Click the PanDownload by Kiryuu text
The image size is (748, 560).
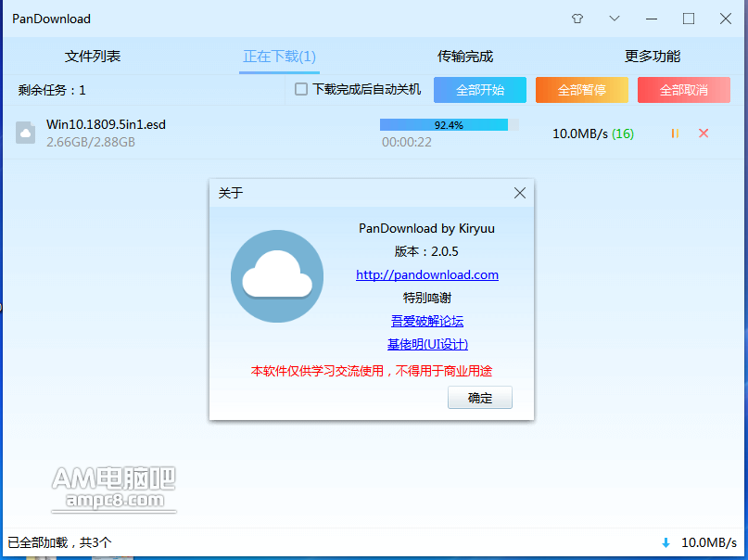coord(426,228)
